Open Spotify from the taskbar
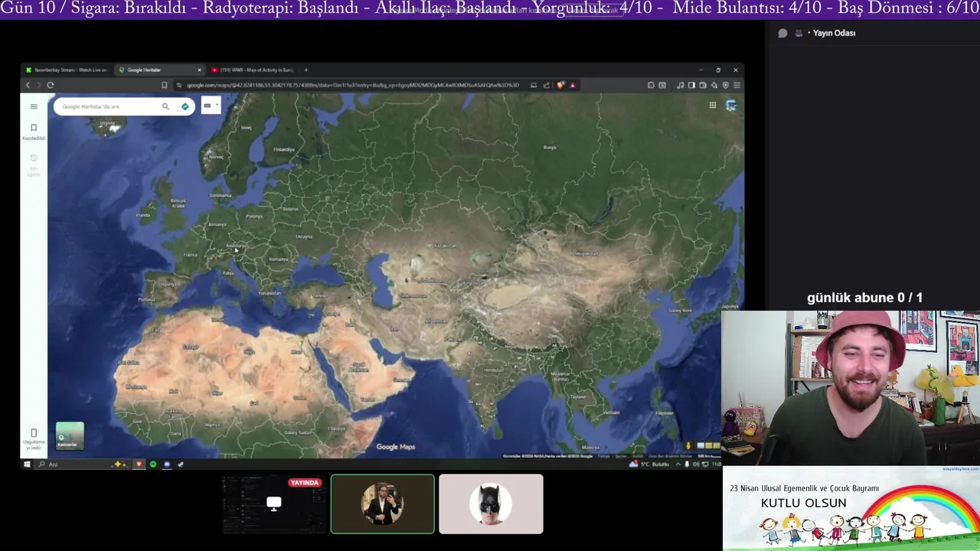The image size is (980, 551). point(153,464)
